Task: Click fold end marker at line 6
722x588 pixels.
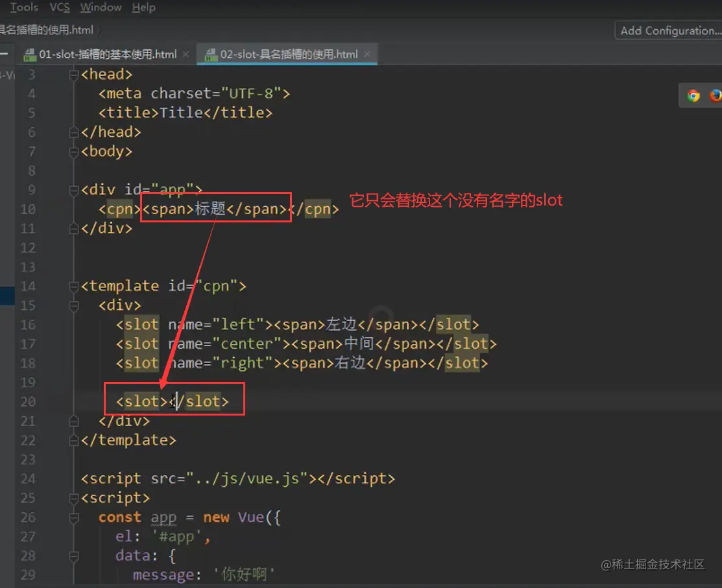Action: (x=74, y=132)
